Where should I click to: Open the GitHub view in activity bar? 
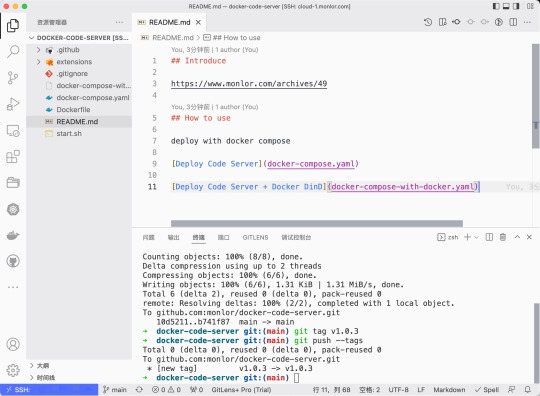pyautogui.click(x=13, y=261)
